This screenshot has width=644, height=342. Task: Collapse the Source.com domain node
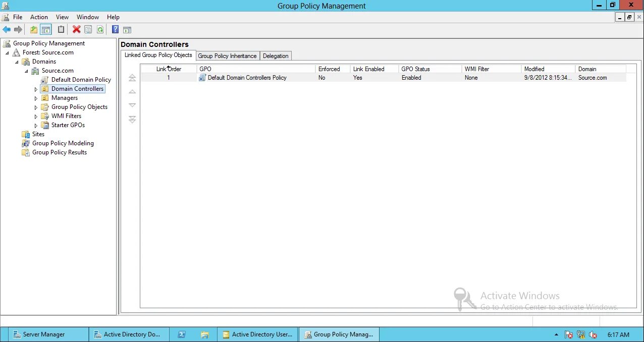pyautogui.click(x=26, y=70)
